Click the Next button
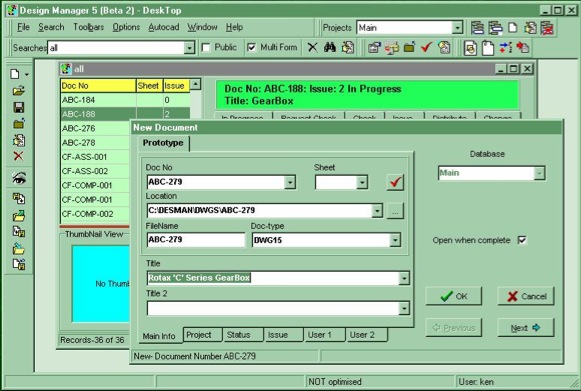Screen dimensions: 581x391 [525, 328]
